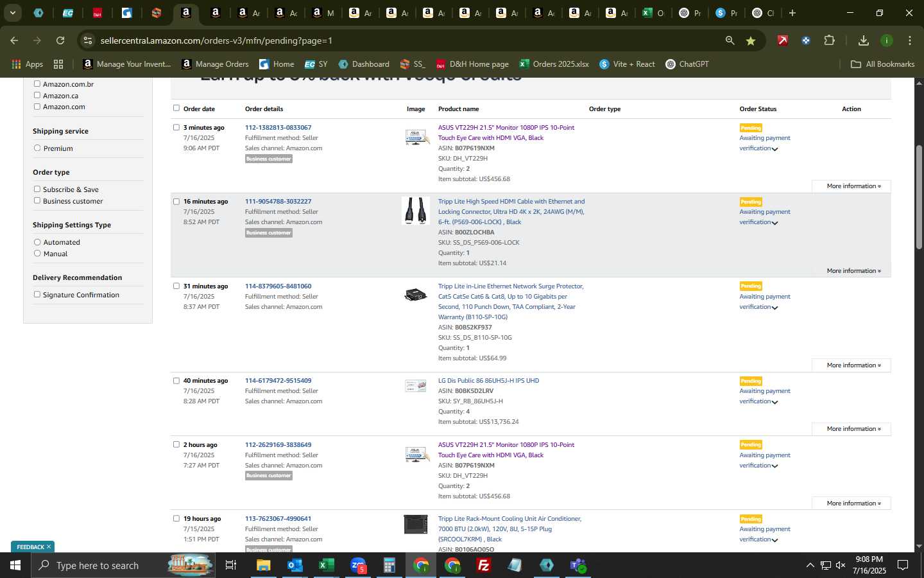Open Chrome three-dot menu
This screenshot has width=924, height=578.
pyautogui.click(x=910, y=40)
